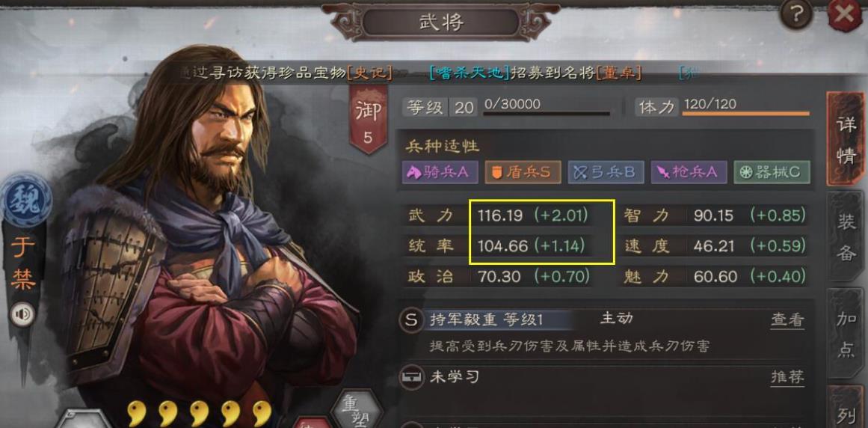Select the 枪兵A spearman troop badge

pyautogui.click(x=688, y=172)
